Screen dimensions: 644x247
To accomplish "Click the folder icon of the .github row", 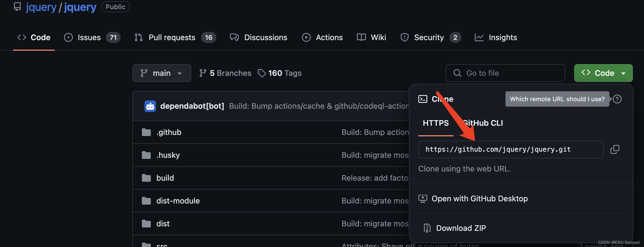I will pyautogui.click(x=146, y=132).
